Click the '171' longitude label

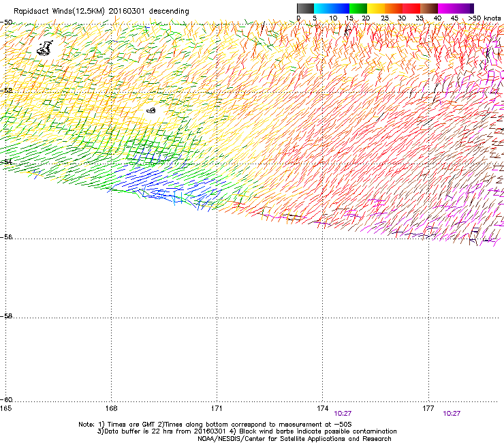tap(217, 408)
